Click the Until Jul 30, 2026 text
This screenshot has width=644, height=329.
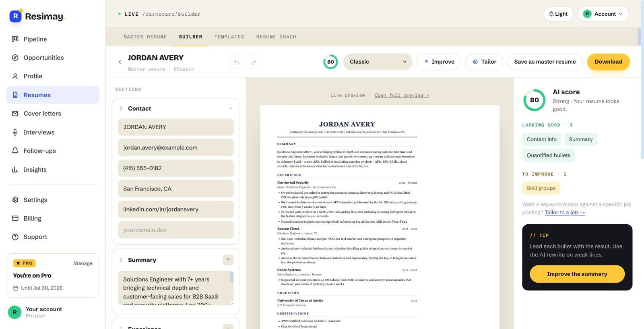pos(42,288)
